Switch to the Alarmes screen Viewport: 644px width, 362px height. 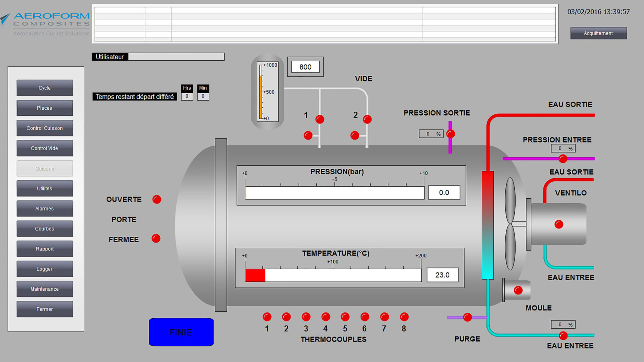(x=45, y=208)
